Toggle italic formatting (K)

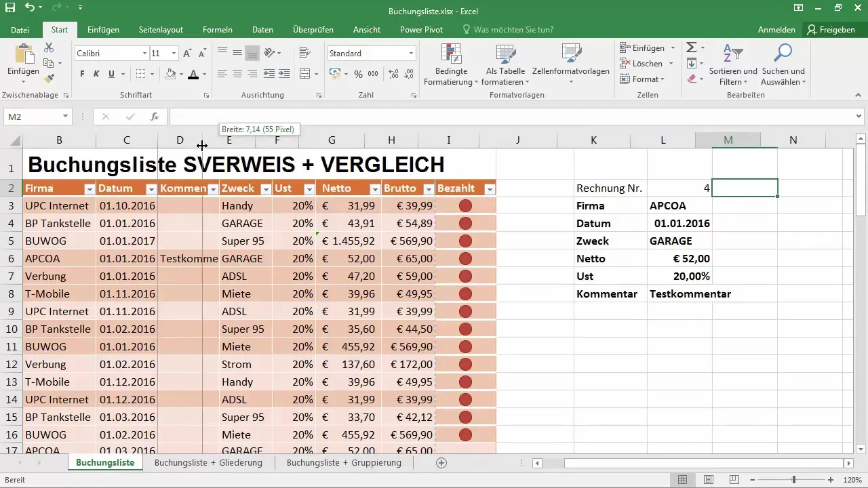click(97, 74)
